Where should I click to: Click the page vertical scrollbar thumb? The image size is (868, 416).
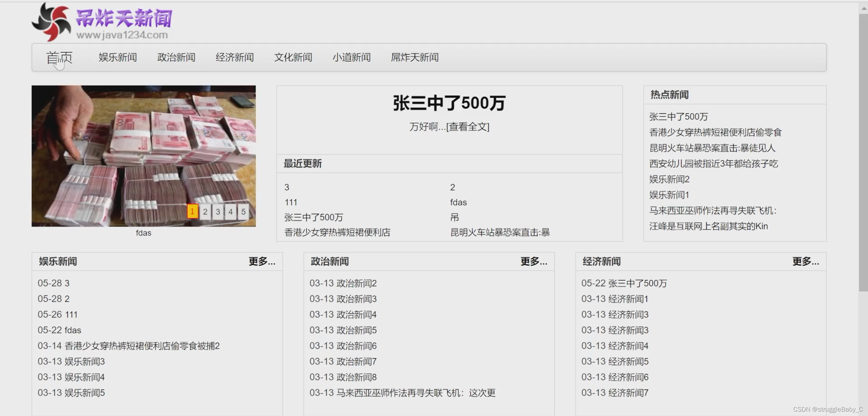[863, 153]
